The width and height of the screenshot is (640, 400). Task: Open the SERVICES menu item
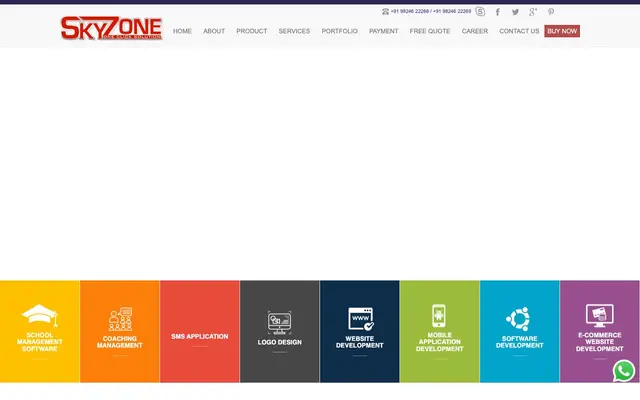pos(294,31)
